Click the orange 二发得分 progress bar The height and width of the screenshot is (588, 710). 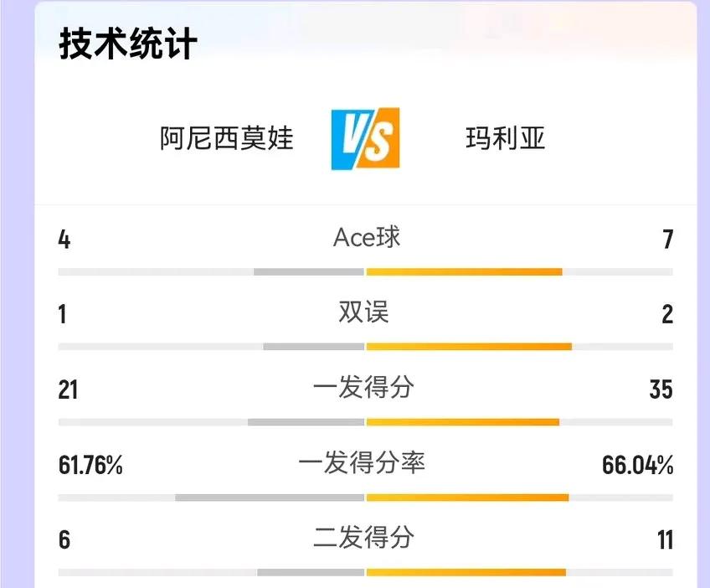coord(466,572)
